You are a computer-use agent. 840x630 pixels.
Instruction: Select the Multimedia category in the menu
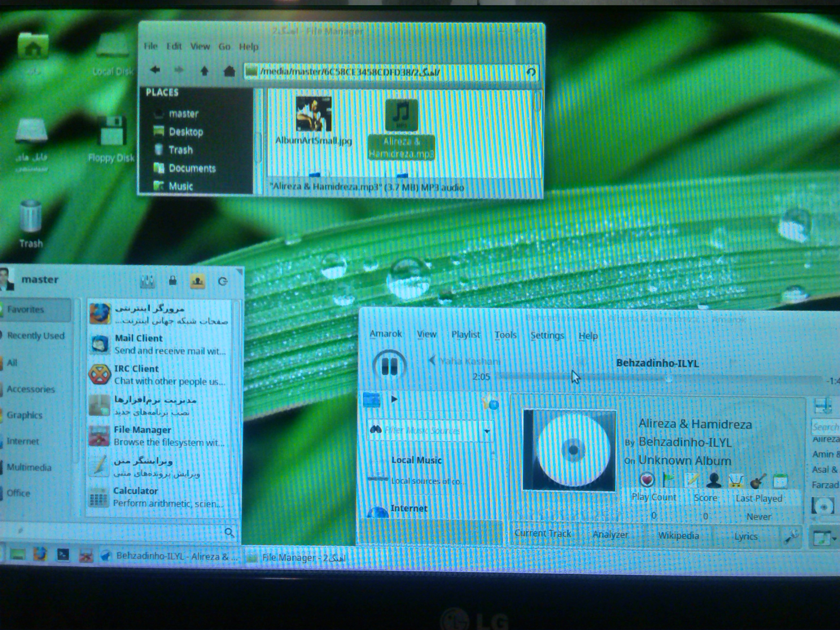[29, 467]
